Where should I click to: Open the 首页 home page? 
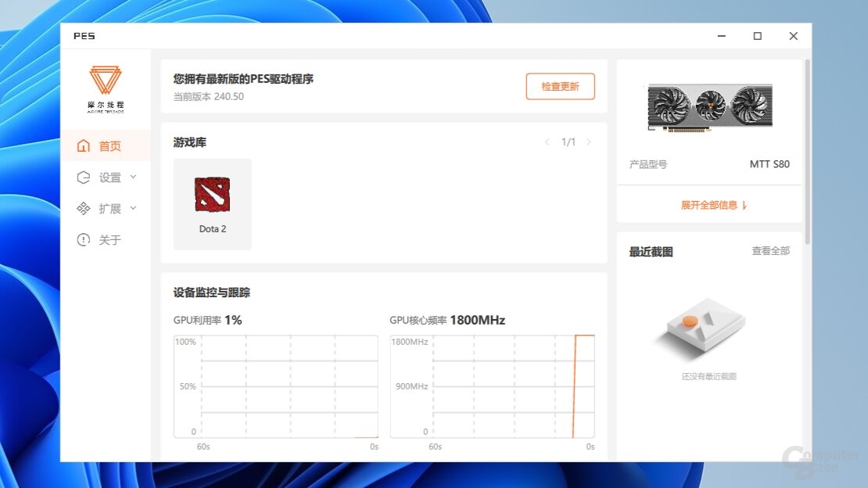(106, 145)
